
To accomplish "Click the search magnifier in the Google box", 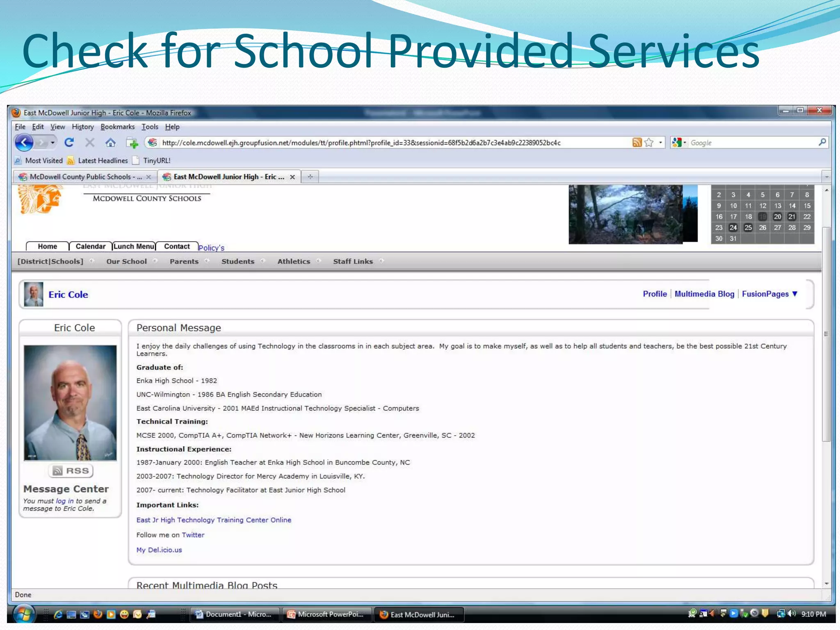I will click(x=822, y=142).
